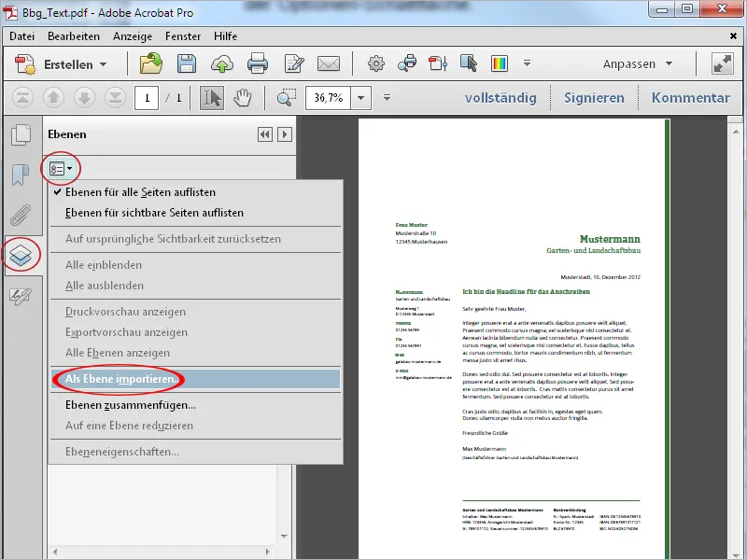Open the Anzeige menu
The image size is (747, 560).
coord(133,36)
